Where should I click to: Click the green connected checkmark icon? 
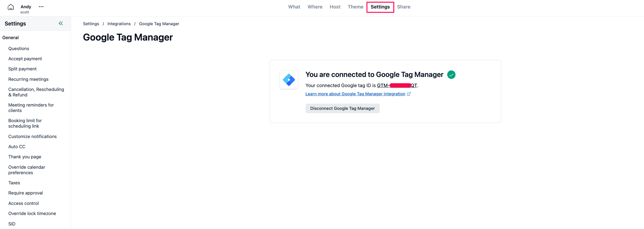click(x=451, y=75)
